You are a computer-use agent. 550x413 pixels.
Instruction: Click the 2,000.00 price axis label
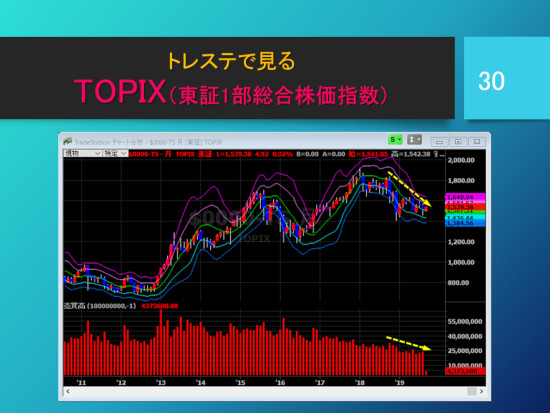461,160
